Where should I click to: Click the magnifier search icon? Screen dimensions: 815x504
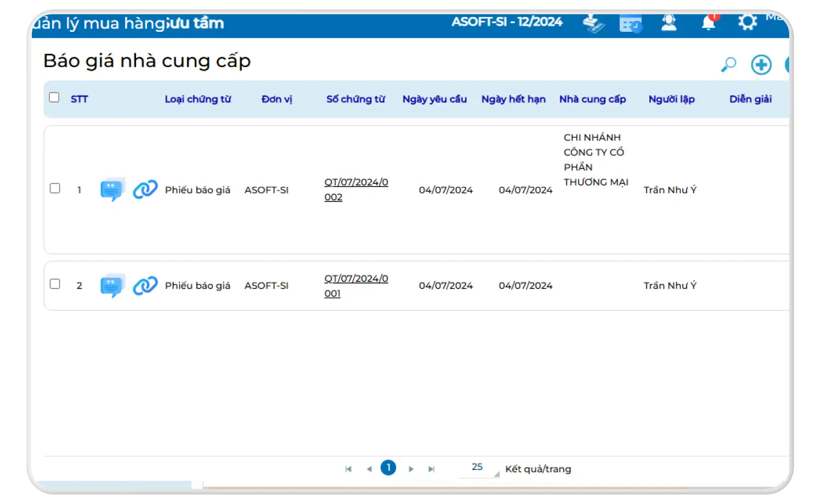click(728, 65)
